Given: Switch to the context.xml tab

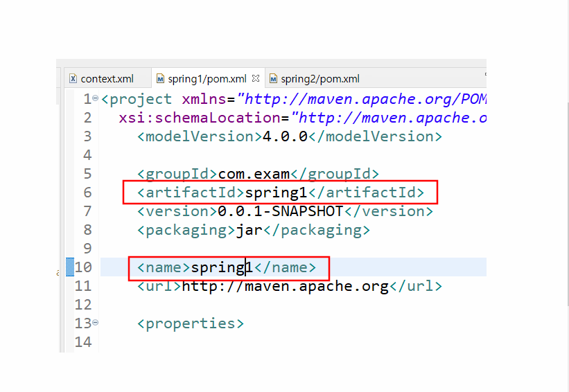Looking at the screenshot, I should click(107, 79).
